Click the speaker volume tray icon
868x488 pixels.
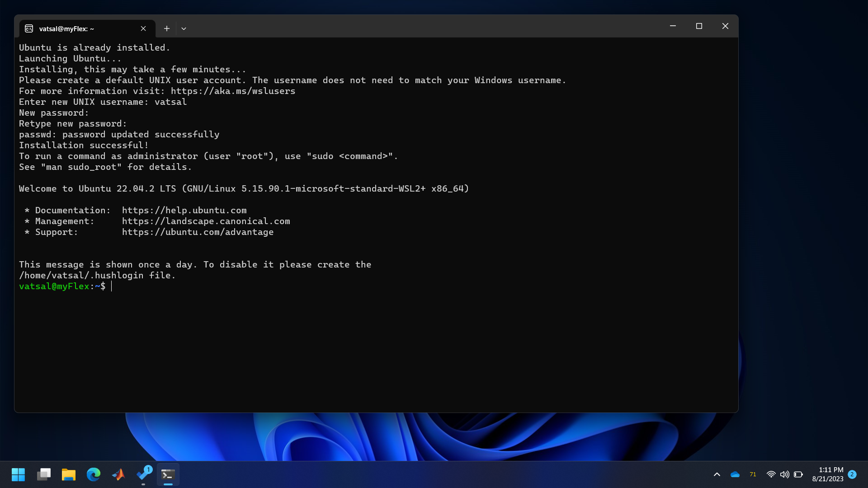(x=785, y=474)
